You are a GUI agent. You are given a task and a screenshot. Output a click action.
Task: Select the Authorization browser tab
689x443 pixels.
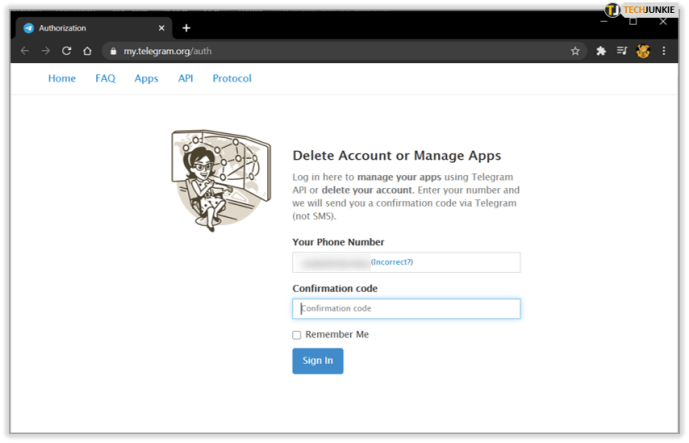pyautogui.click(x=94, y=28)
